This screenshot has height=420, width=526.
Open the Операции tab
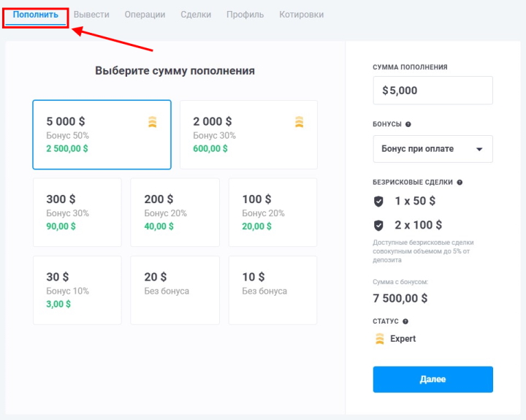[145, 15]
